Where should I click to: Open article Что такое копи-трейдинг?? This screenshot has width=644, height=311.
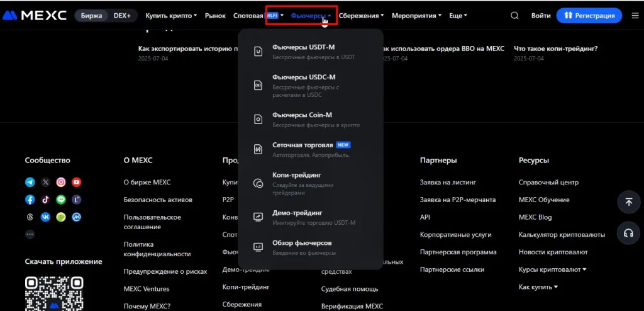pos(556,48)
